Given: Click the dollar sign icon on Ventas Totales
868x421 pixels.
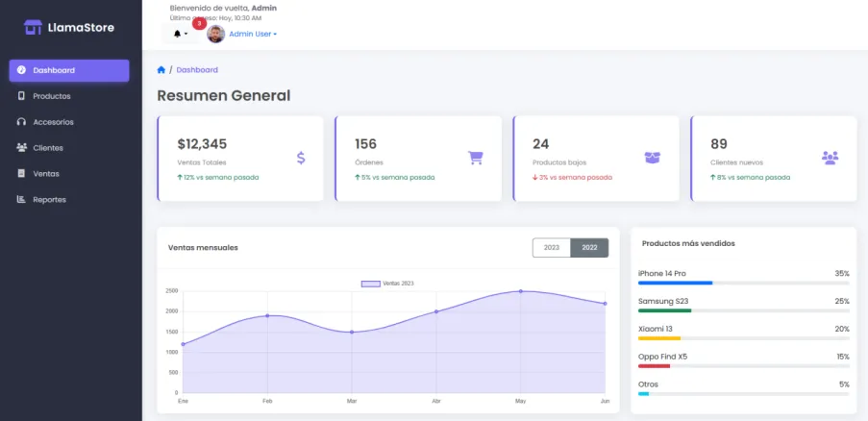Looking at the screenshot, I should [x=301, y=159].
